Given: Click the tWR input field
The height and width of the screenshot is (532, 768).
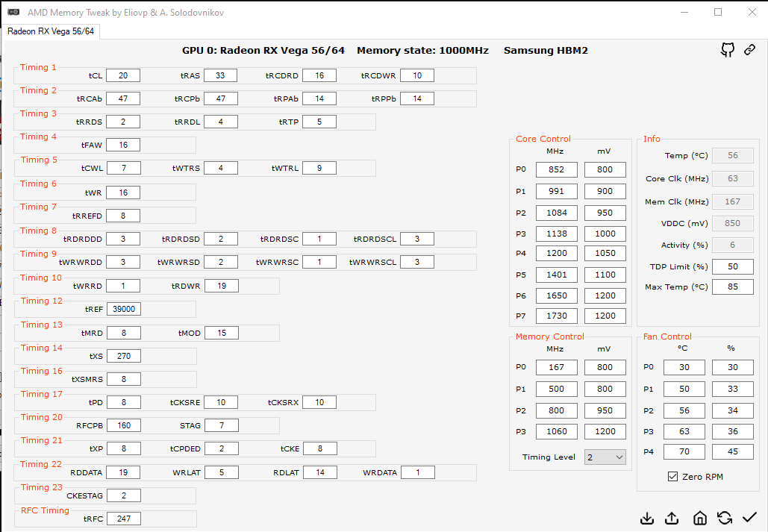Looking at the screenshot, I should point(123,193).
